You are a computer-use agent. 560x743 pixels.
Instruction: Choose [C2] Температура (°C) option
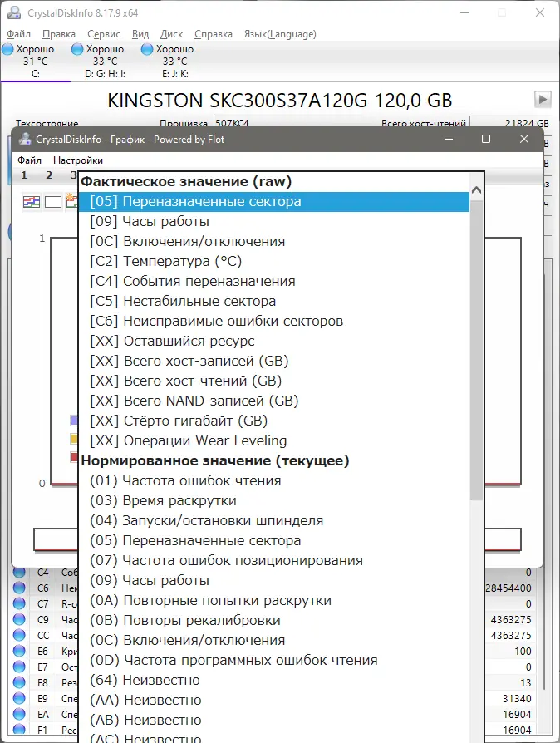[274, 262]
